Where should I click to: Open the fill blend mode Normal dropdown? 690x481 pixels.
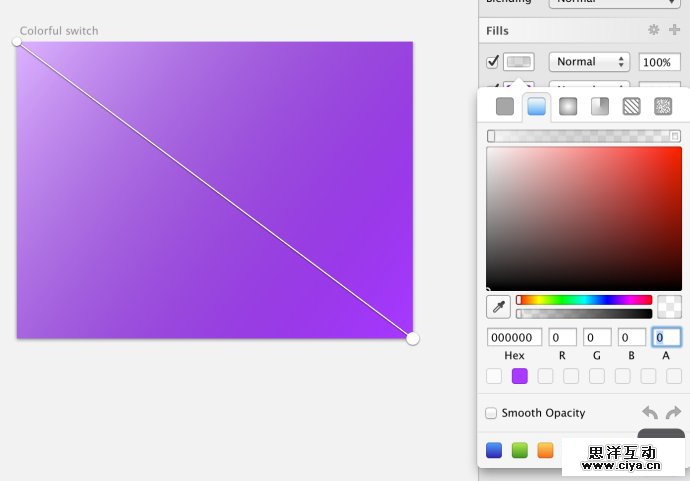click(589, 62)
